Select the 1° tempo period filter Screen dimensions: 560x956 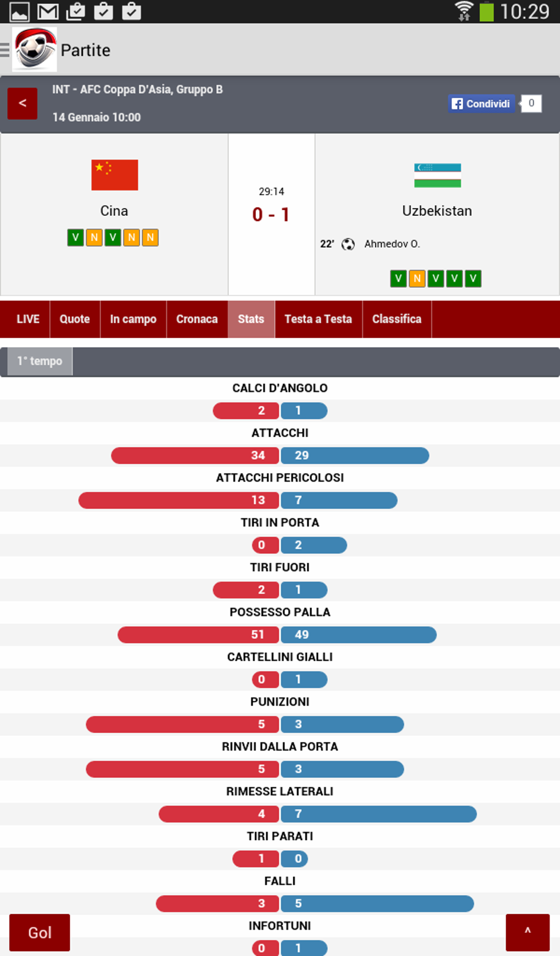tap(40, 361)
